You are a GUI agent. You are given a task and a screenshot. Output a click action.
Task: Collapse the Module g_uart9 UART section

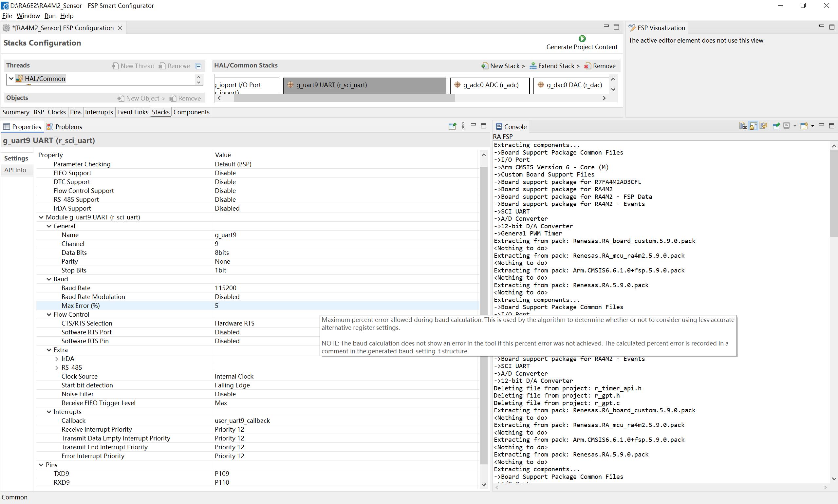[x=41, y=217]
